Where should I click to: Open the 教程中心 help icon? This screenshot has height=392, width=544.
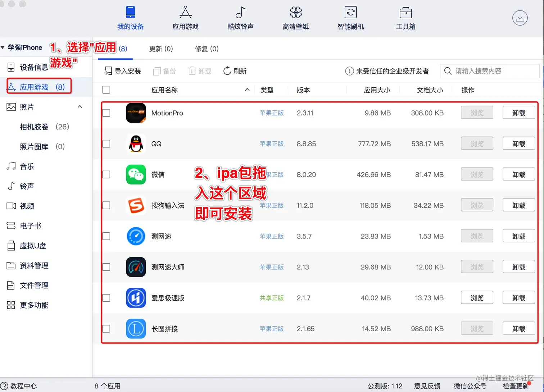[4, 386]
